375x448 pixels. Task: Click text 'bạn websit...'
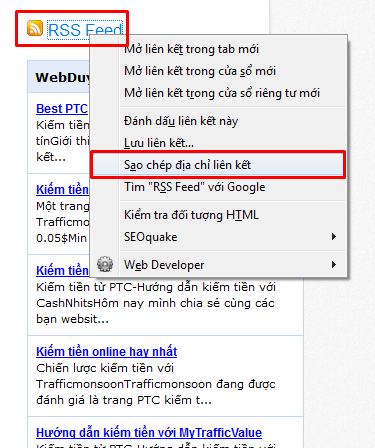72,319
